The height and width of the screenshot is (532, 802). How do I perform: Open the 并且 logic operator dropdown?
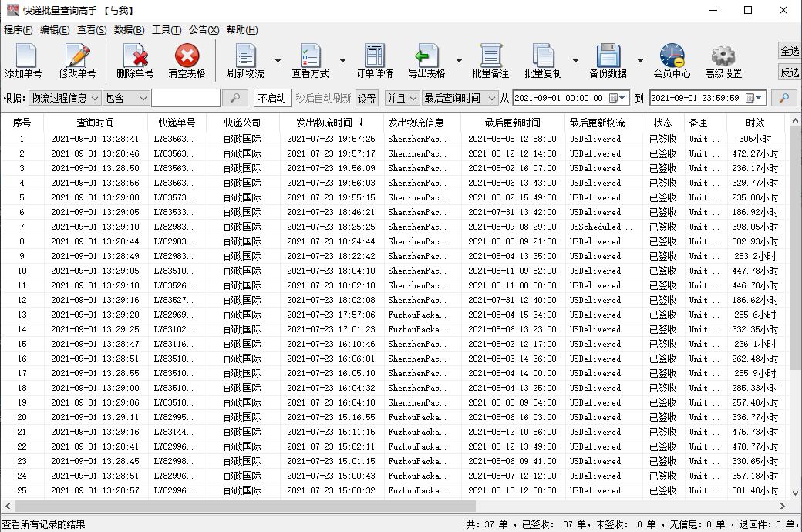pyautogui.click(x=413, y=99)
